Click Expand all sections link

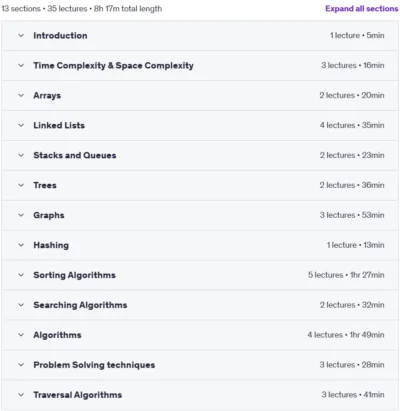[362, 9]
